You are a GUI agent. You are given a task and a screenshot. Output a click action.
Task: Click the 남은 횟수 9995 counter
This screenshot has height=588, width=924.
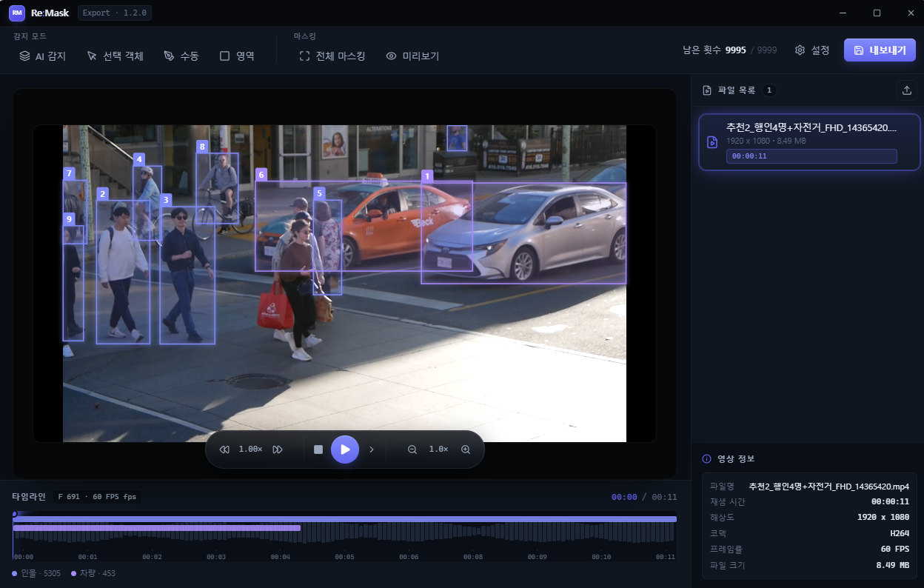(x=729, y=50)
